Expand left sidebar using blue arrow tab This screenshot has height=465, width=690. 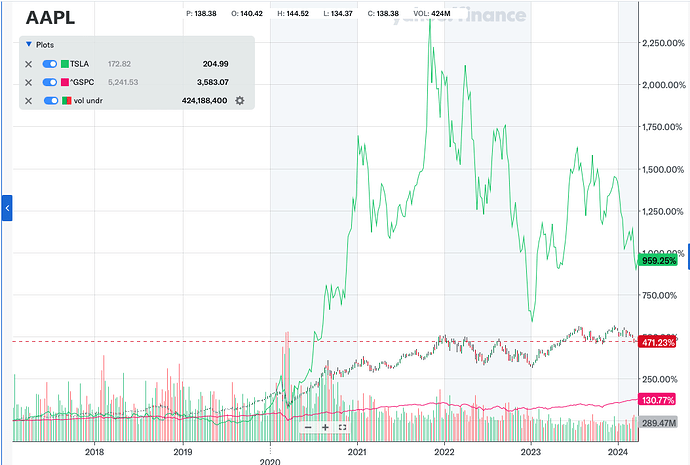point(7,208)
